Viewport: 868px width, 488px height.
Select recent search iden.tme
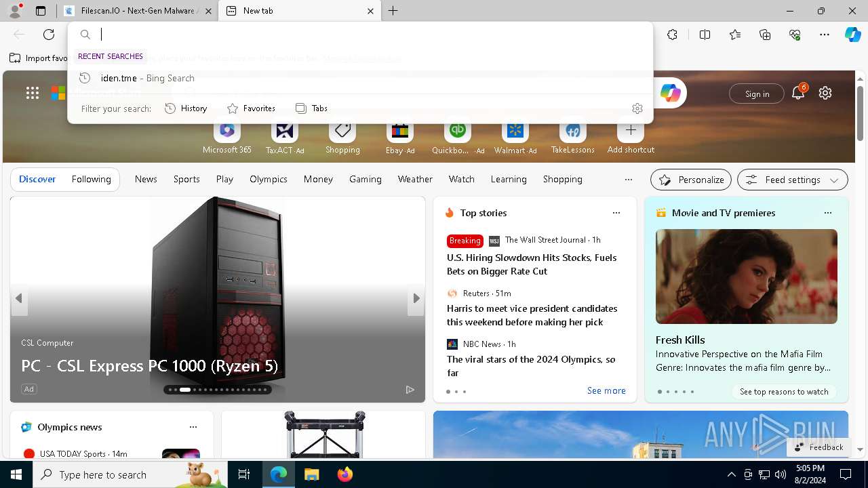point(360,78)
